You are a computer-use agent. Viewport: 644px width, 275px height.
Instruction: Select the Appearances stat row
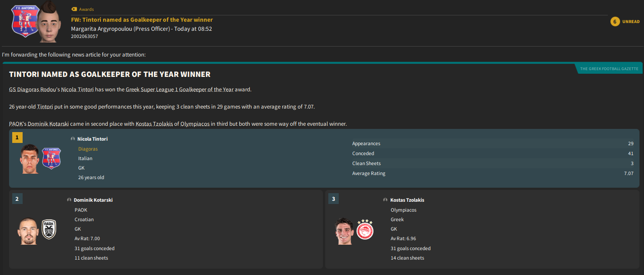click(x=492, y=143)
